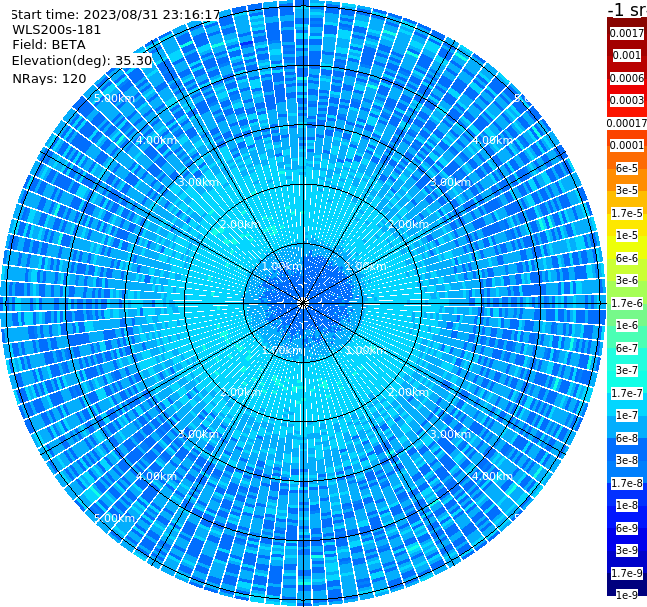Image resolution: width=647 pixels, height=607 pixels.
Task: Click the 1e-5 colorbar tick label
Action: pyautogui.click(x=627, y=235)
